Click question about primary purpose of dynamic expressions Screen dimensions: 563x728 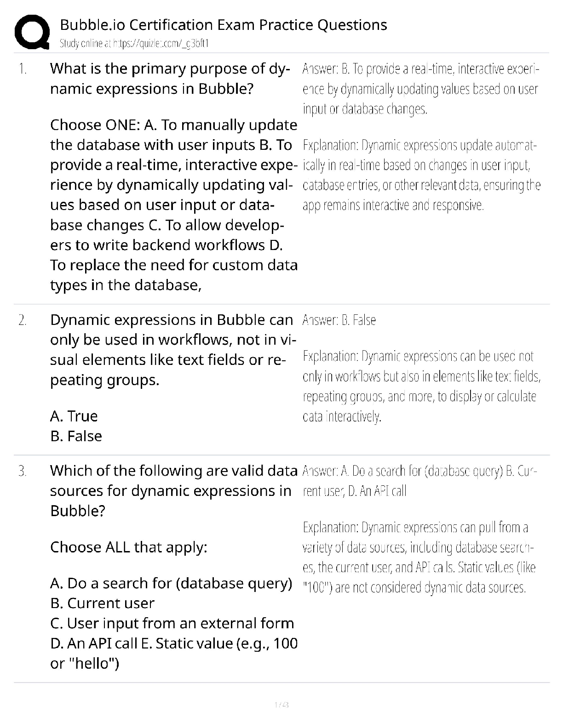coord(170,79)
